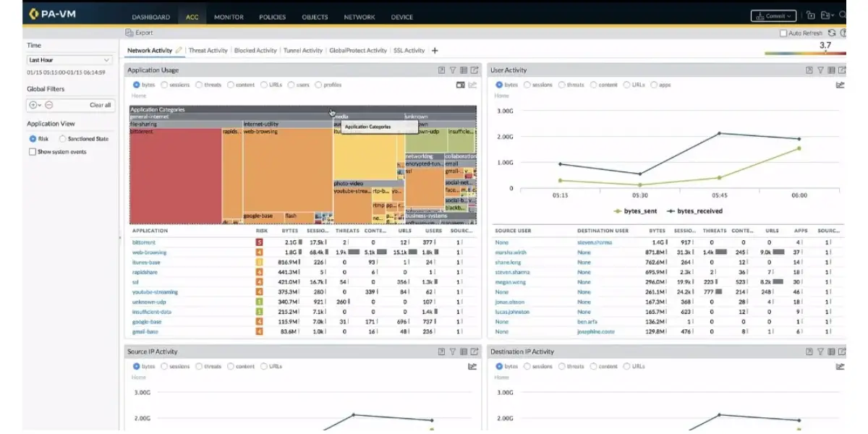Viewport: 868px width, 434px height.
Task: Select the orange web-browsing treemap block
Action: pyautogui.click(x=287, y=170)
